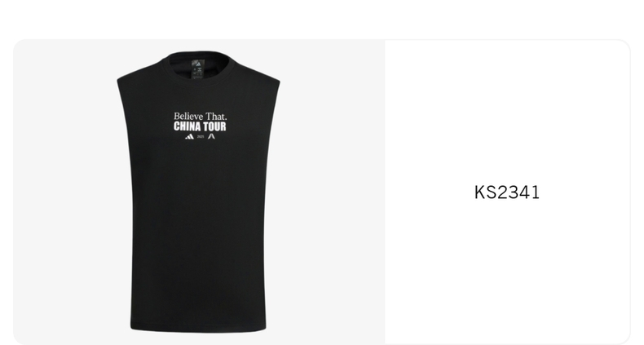Click the white panel above KS2341
The image size is (644, 345).
507,111
